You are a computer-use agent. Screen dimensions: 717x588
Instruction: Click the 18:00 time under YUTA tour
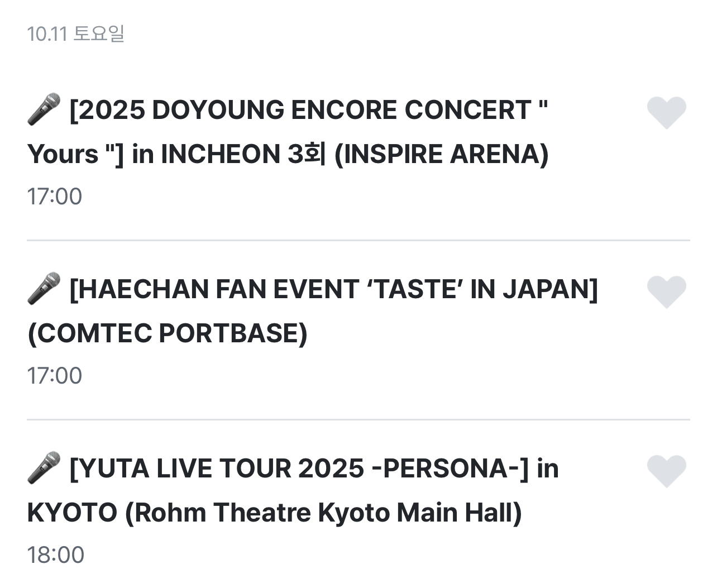pos(56,555)
